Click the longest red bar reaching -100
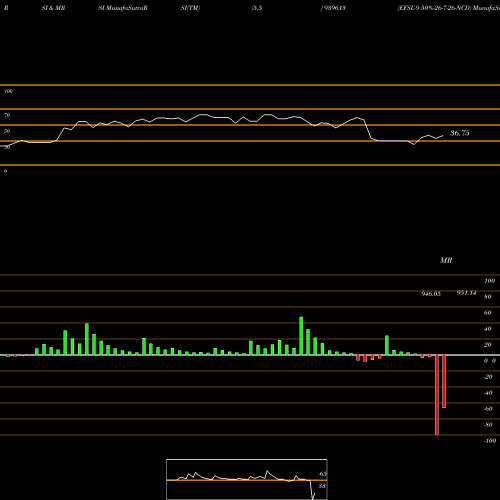Image resolution: width=500 pixels, height=500 pixels. pos(437,395)
